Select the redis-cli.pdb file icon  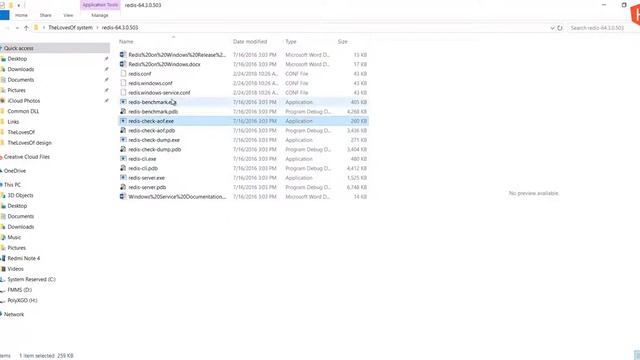tap(123, 168)
